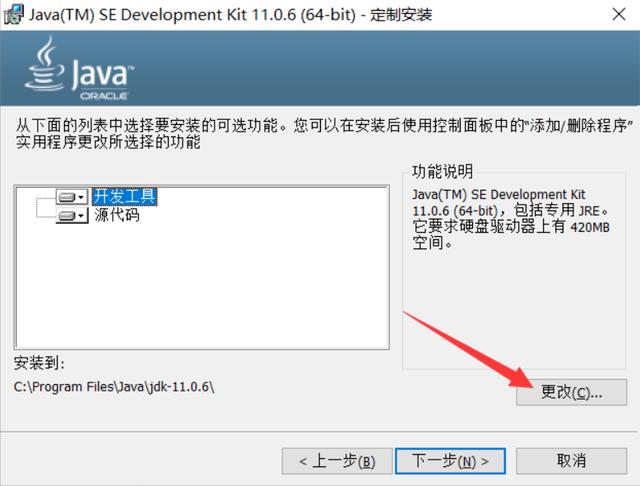640x486 pixels.
Task: Select the 开发工具 tree item
Action: 124,196
